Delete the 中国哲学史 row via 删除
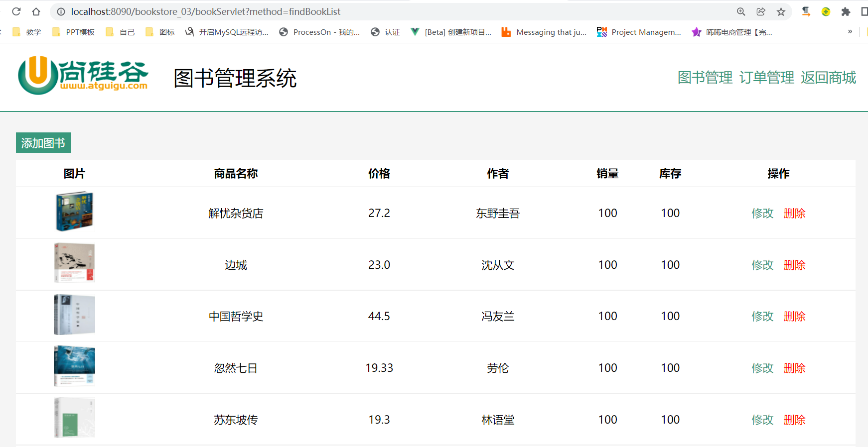 [x=794, y=316]
